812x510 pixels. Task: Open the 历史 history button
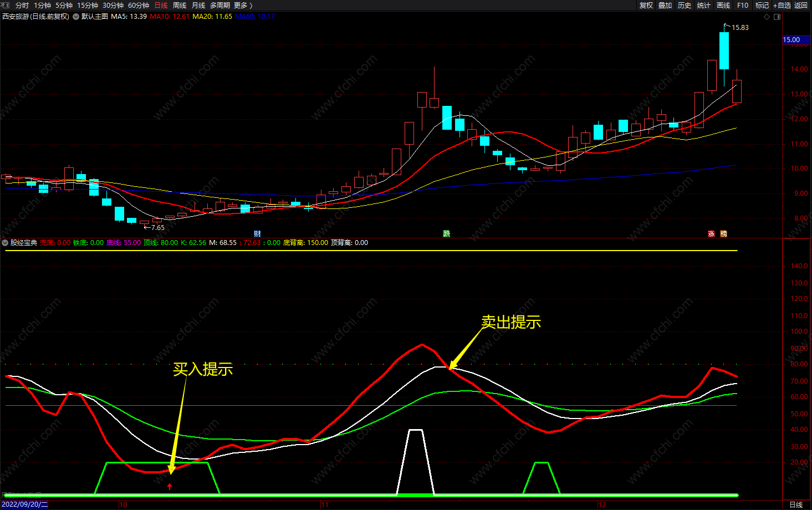coord(685,5)
